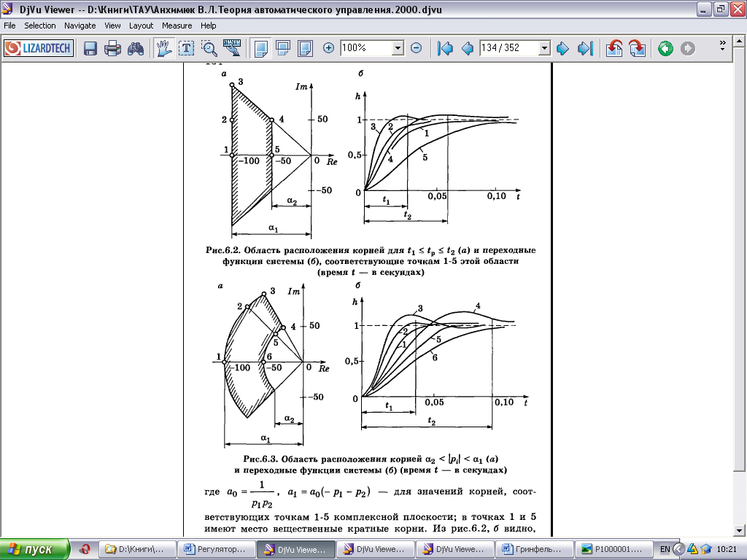
Task: Switch to Регулятор Word document taskbar button
Action: [x=216, y=549]
